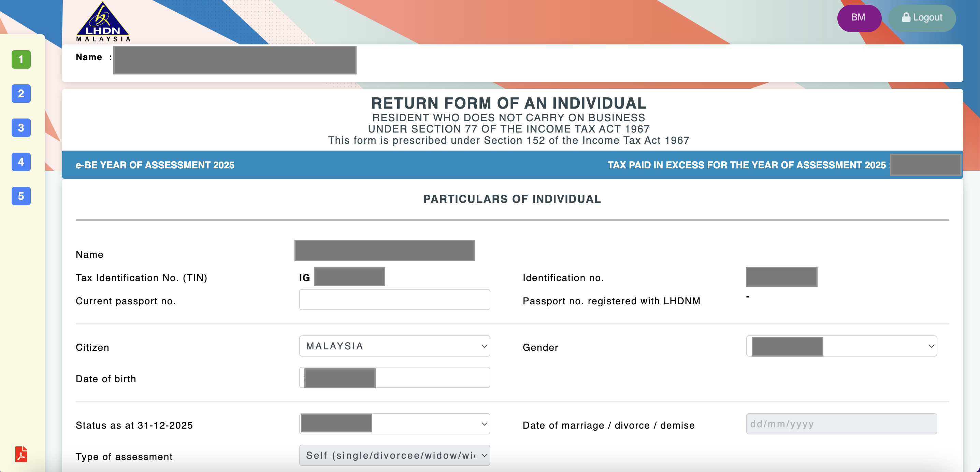Go to step 1 in sidebar
Viewport: 980px width, 472px height.
click(21, 59)
